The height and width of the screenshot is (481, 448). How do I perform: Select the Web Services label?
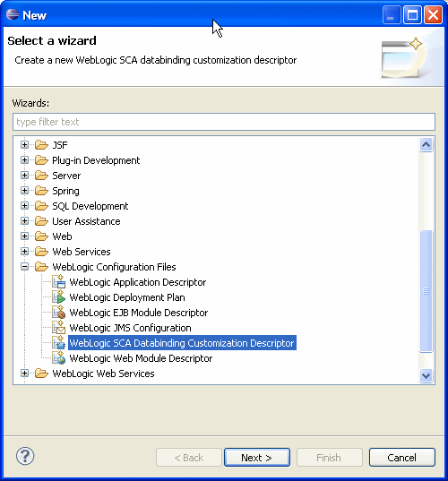coord(82,252)
